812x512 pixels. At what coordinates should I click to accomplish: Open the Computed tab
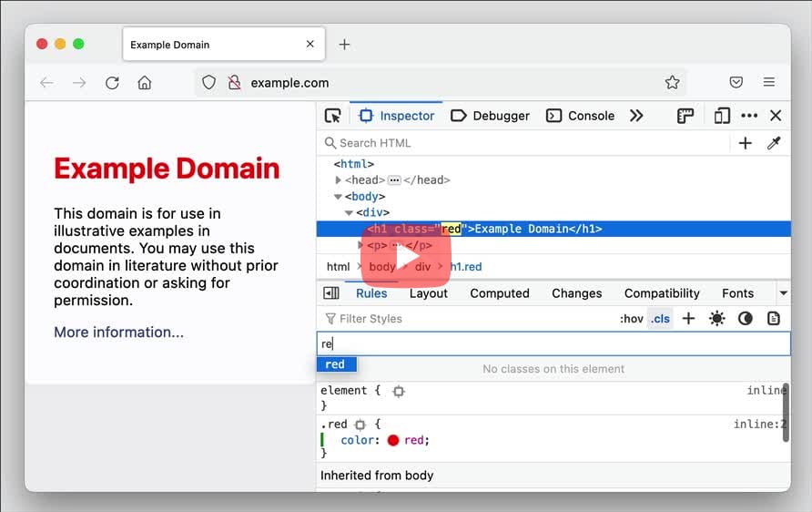(499, 293)
